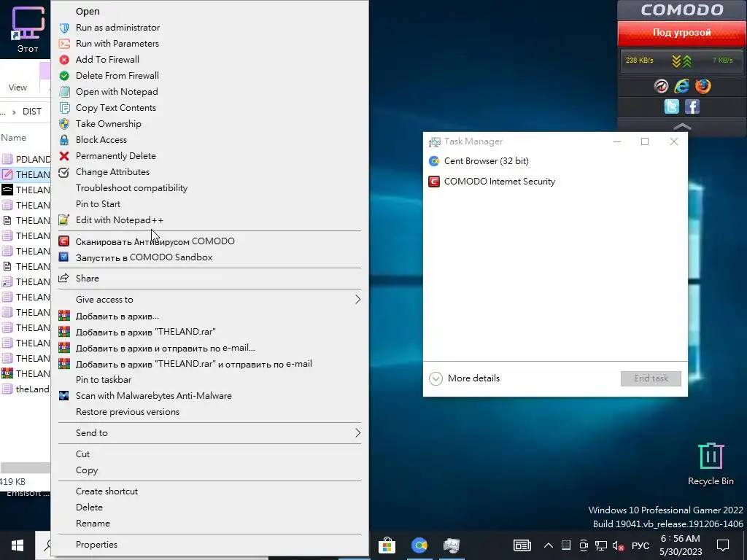Open the clock showing 6:56 AM
747x560 pixels.
(x=681, y=545)
